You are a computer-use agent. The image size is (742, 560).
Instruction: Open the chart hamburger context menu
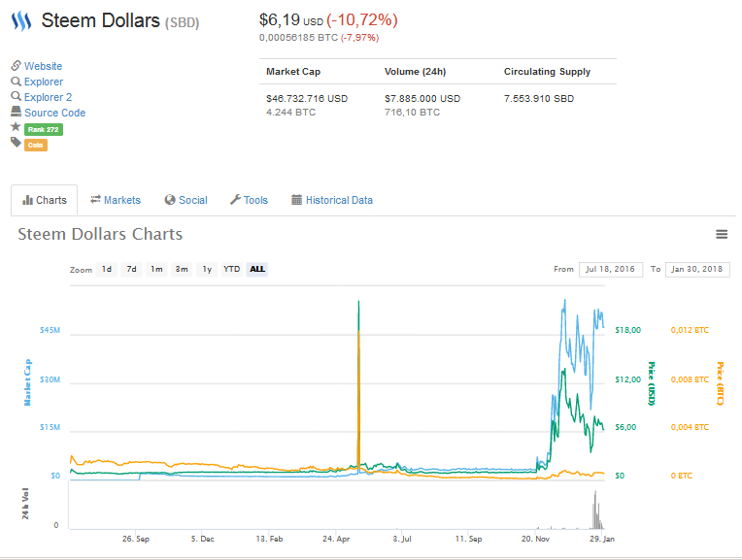pyautogui.click(x=722, y=234)
